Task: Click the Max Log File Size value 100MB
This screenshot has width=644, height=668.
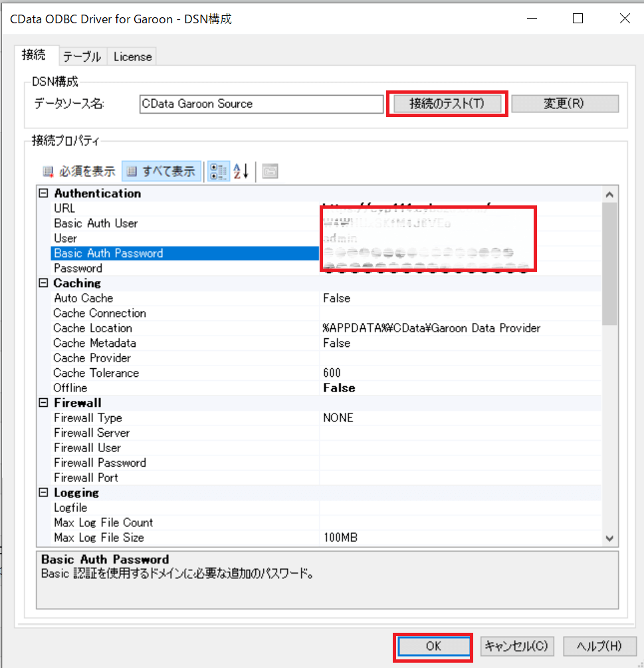Action: tap(340, 538)
